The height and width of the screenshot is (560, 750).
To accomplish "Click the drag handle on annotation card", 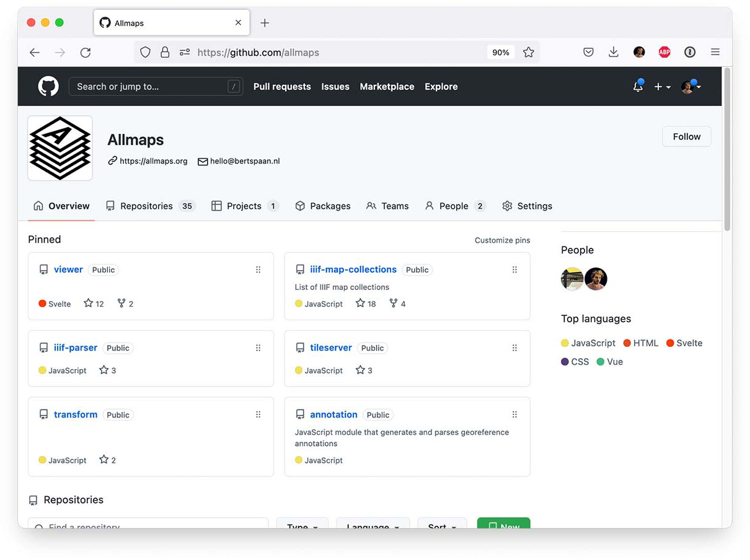I will [514, 414].
